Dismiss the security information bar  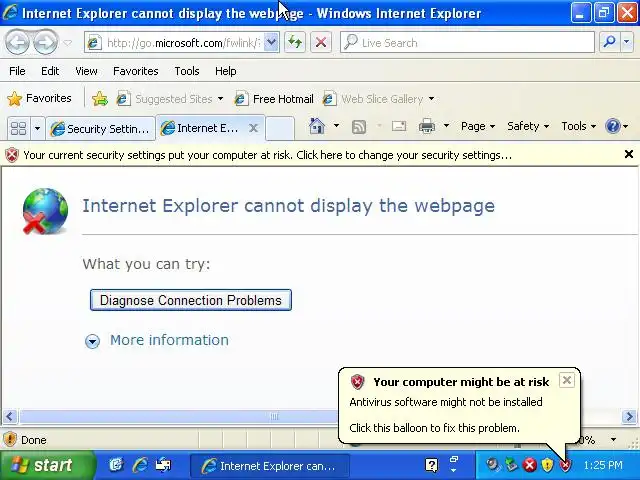(629, 154)
